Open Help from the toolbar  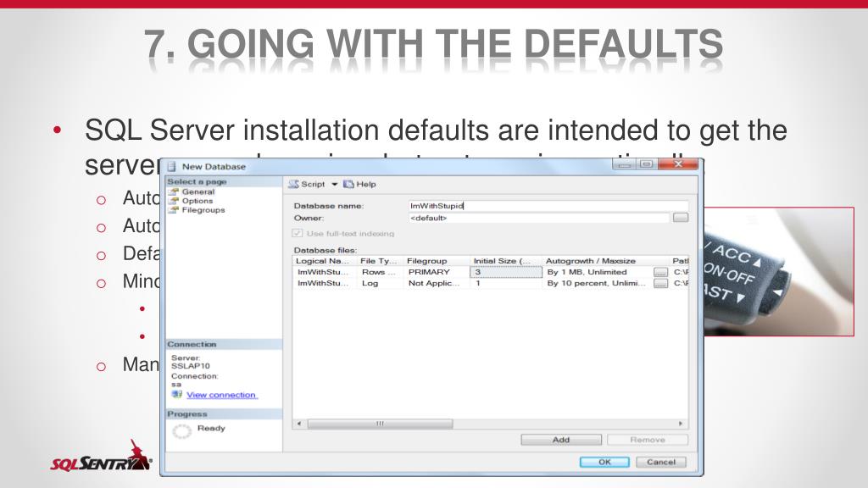pos(359,184)
